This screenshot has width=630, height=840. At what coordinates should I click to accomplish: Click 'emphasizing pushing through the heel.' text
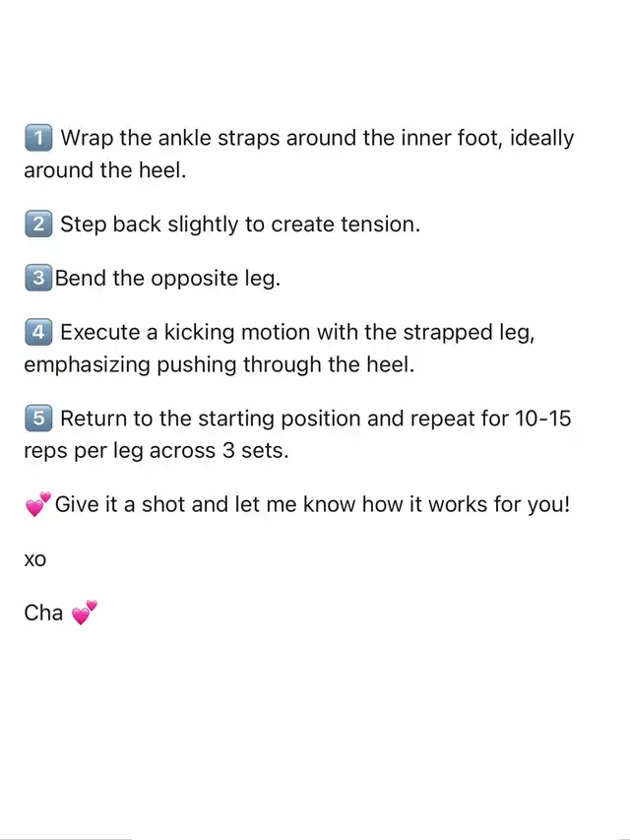(220, 364)
